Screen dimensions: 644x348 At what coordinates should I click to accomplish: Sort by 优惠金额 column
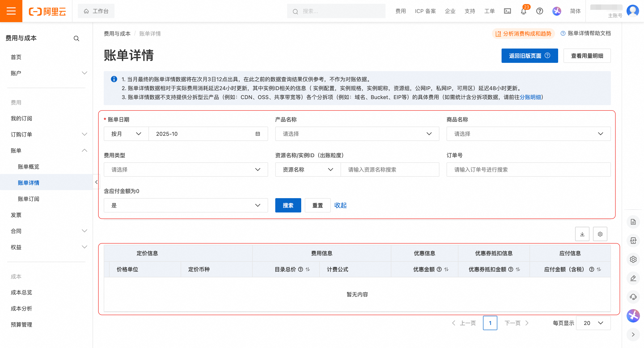(446, 269)
